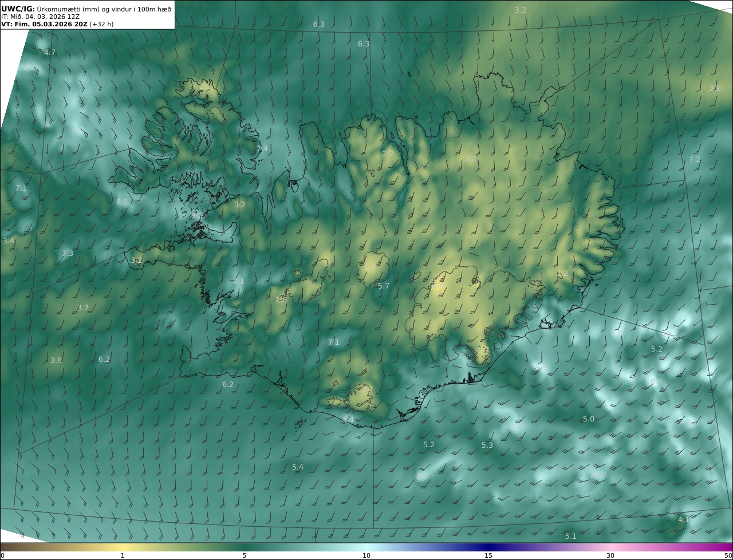The image size is (733, 560).
Task: Click the initial time line 'IT: Mið. 04. 03. 2026 12Z'
Action: [x=40, y=17]
